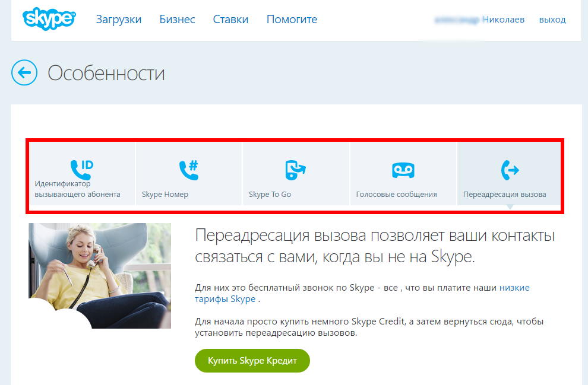Viewport: 588px width, 385px height.
Task: Select the phone with hash icon
Action: pos(188,170)
